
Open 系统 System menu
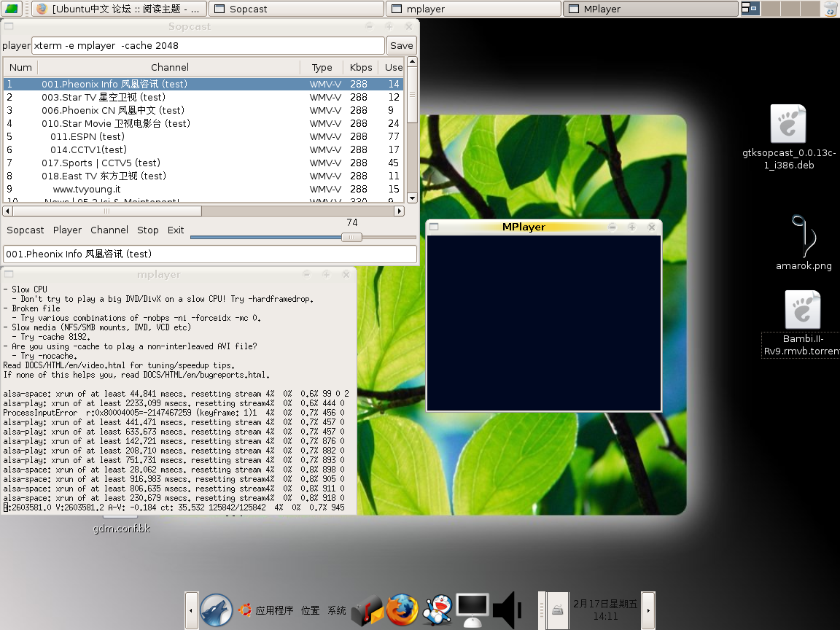tap(337, 610)
